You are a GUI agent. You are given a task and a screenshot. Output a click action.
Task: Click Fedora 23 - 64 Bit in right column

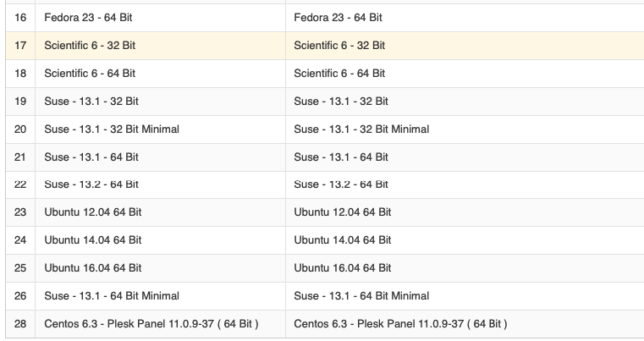coord(340,17)
